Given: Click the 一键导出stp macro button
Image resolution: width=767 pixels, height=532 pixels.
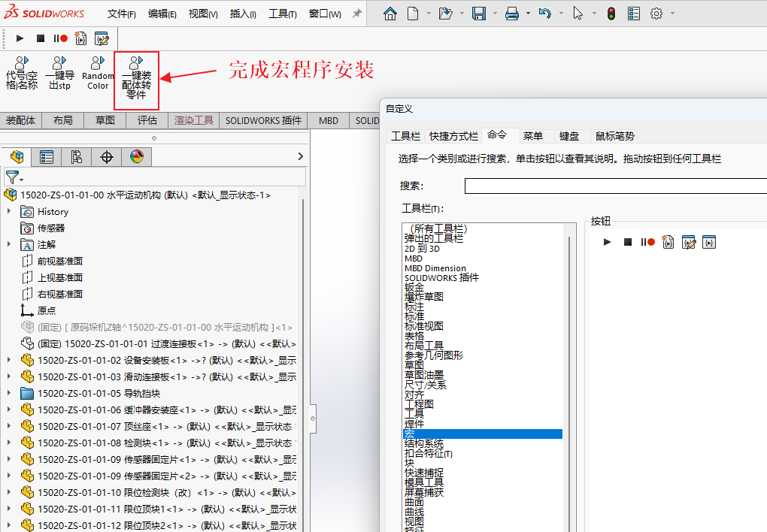Looking at the screenshot, I should pos(59,74).
